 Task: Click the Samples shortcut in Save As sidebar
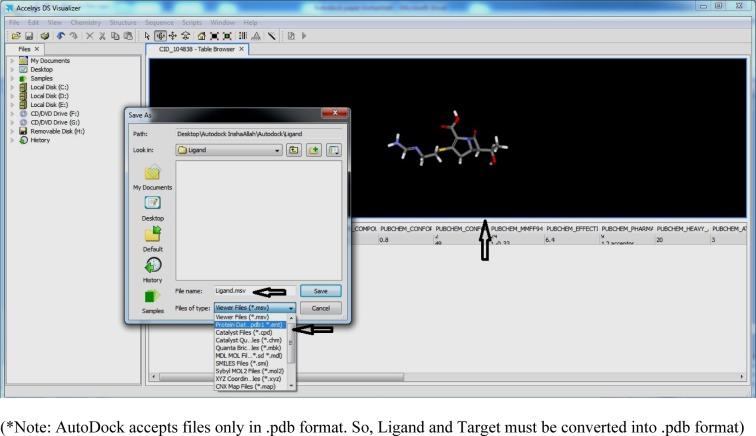coord(152,302)
